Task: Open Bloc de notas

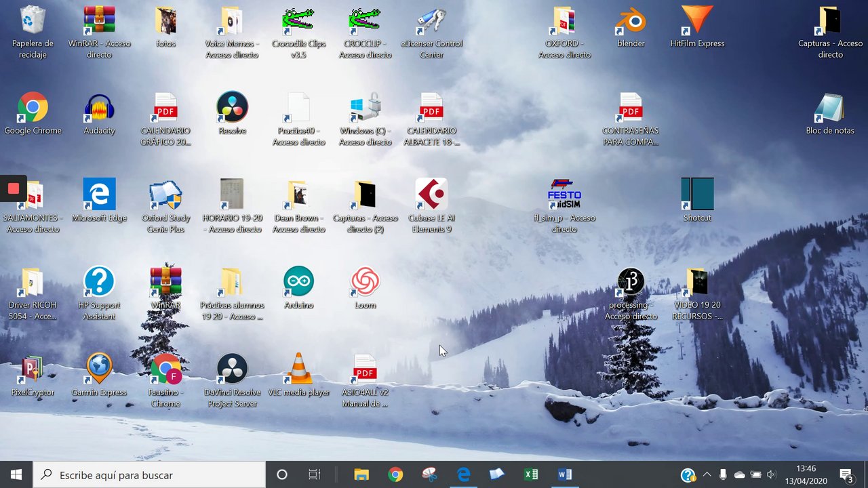Action: (x=830, y=114)
